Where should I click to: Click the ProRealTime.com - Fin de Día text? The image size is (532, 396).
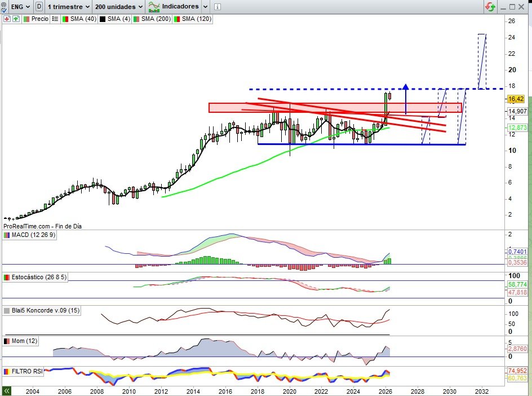42,226
